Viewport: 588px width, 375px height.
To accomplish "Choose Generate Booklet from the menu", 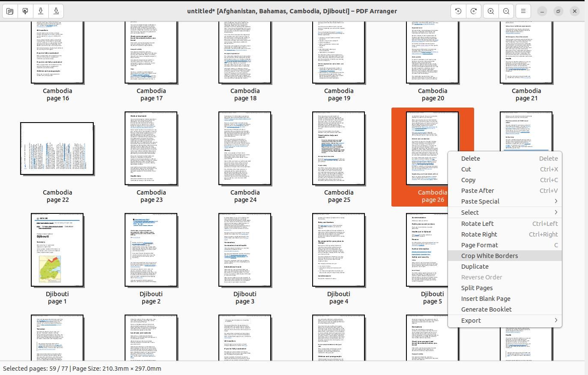I will (487, 309).
